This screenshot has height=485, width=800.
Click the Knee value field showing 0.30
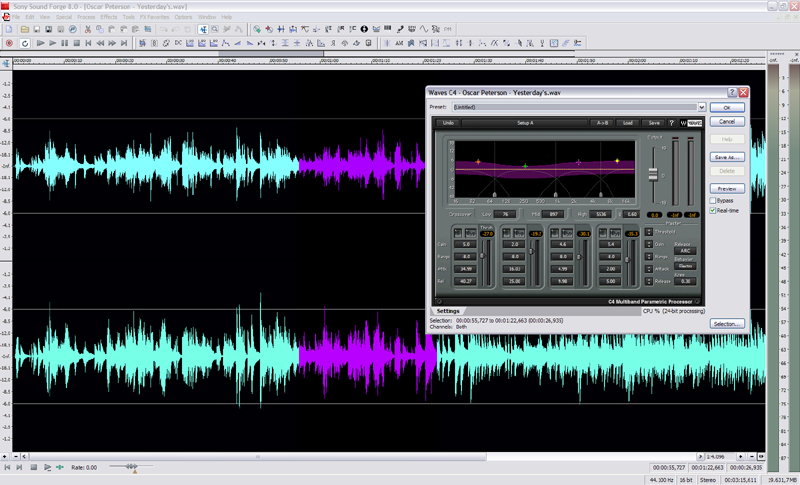pos(685,281)
